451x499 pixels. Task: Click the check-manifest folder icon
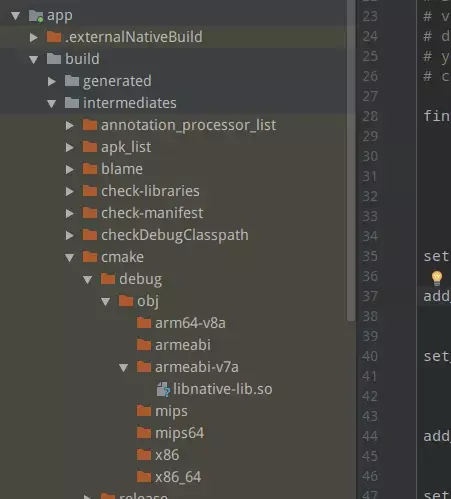click(90, 213)
